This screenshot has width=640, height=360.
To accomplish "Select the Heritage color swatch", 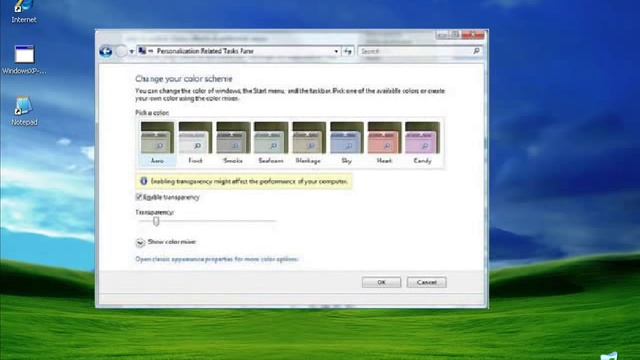I will click(309, 143).
